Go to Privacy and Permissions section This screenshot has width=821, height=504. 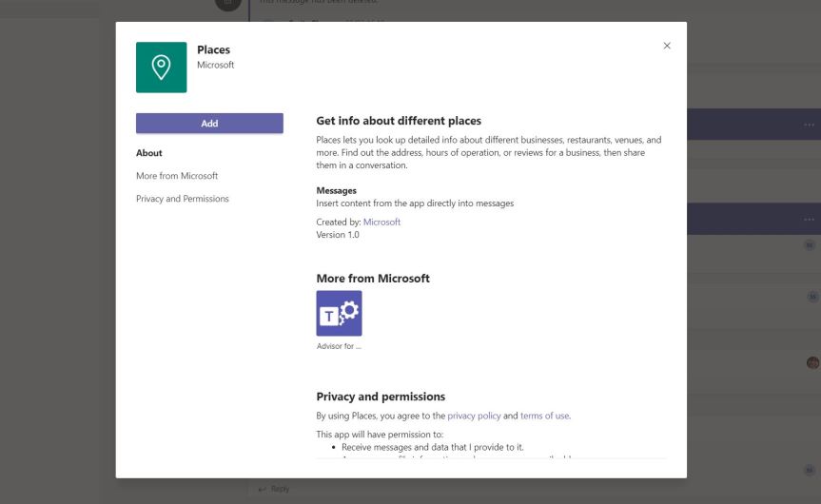pos(183,199)
